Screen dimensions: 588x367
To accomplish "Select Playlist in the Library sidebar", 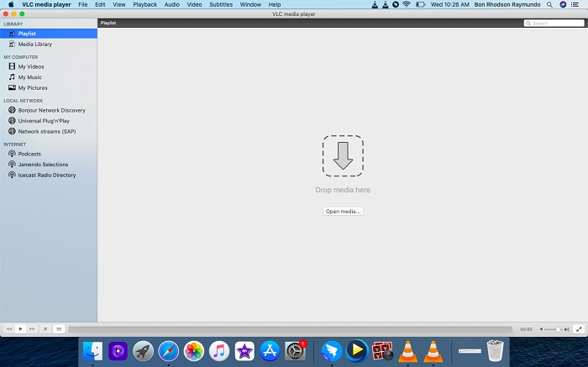I will (x=49, y=34).
